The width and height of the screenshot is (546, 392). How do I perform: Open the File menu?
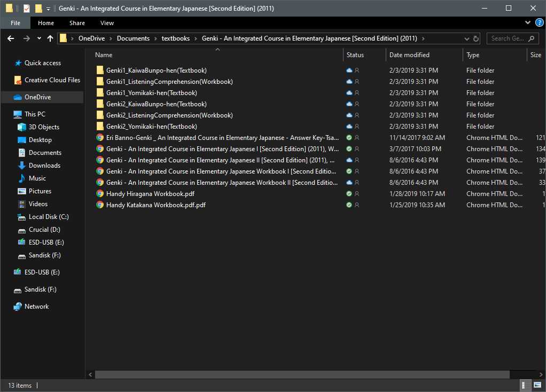pos(15,23)
